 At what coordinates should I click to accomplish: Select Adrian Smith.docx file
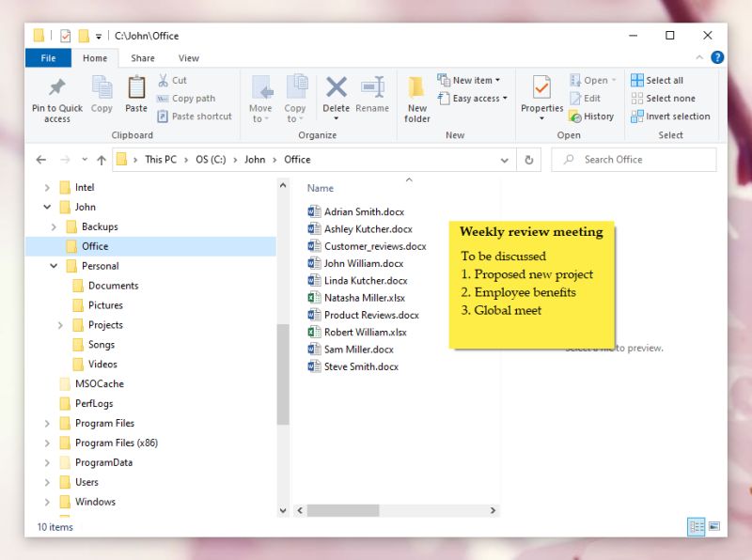pos(356,212)
